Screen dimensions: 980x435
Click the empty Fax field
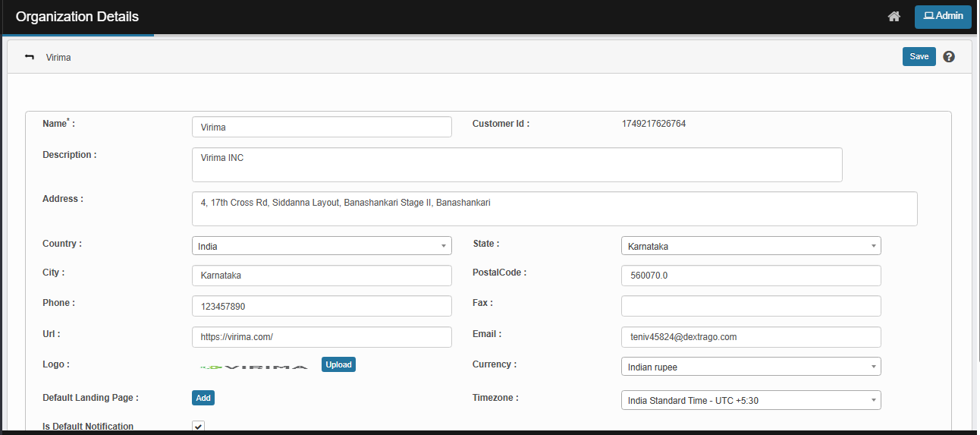pyautogui.click(x=750, y=306)
